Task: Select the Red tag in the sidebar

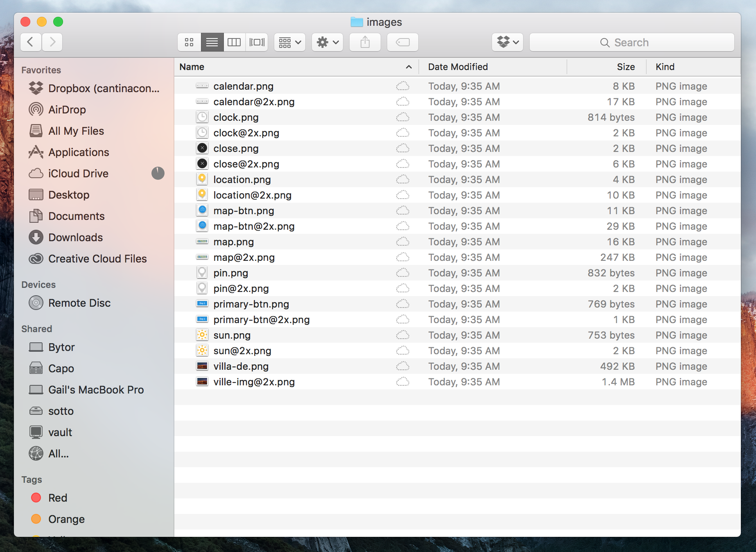Action: (x=57, y=498)
